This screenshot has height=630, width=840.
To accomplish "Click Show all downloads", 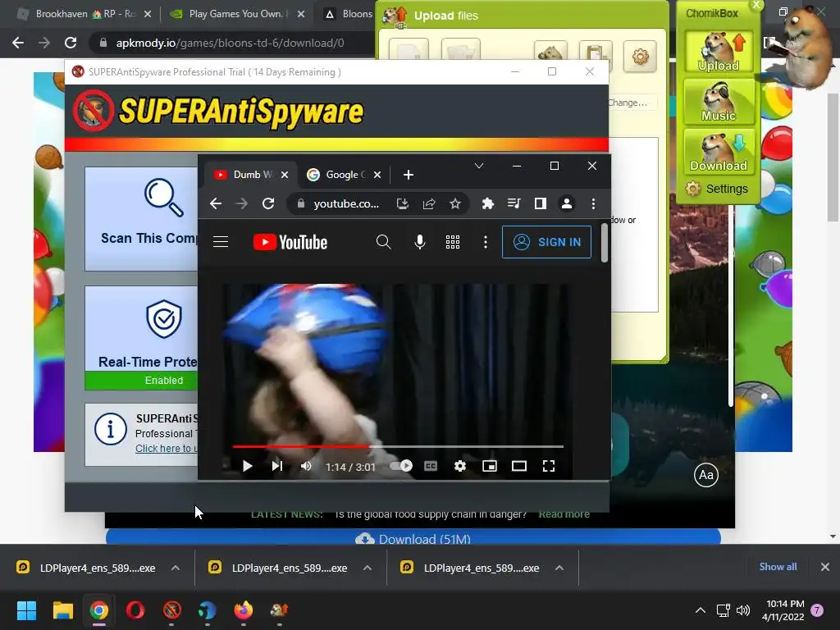I will point(778,567).
